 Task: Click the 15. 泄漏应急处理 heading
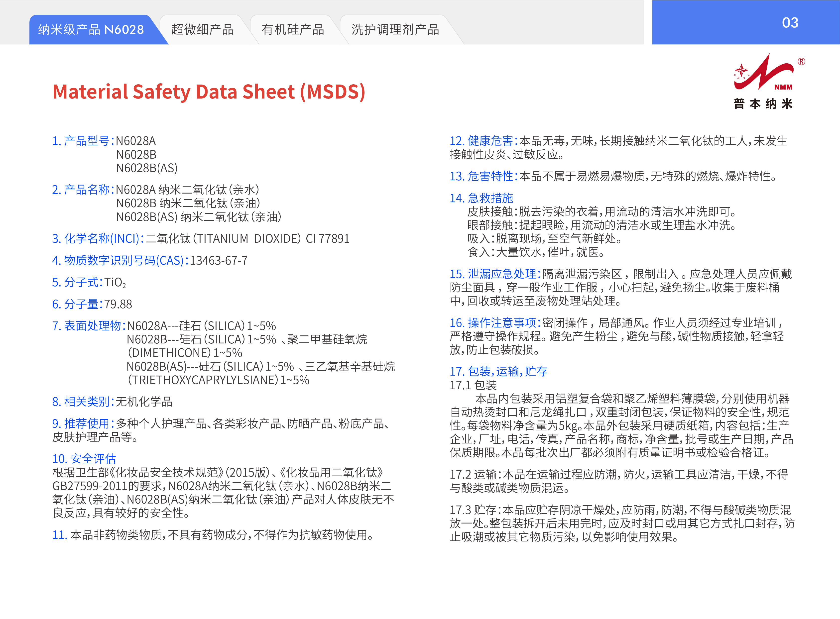point(495,274)
